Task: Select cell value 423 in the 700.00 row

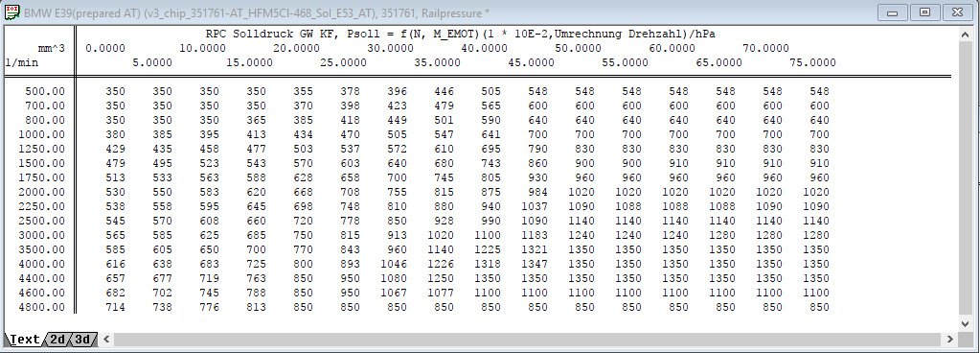Action: [397, 106]
